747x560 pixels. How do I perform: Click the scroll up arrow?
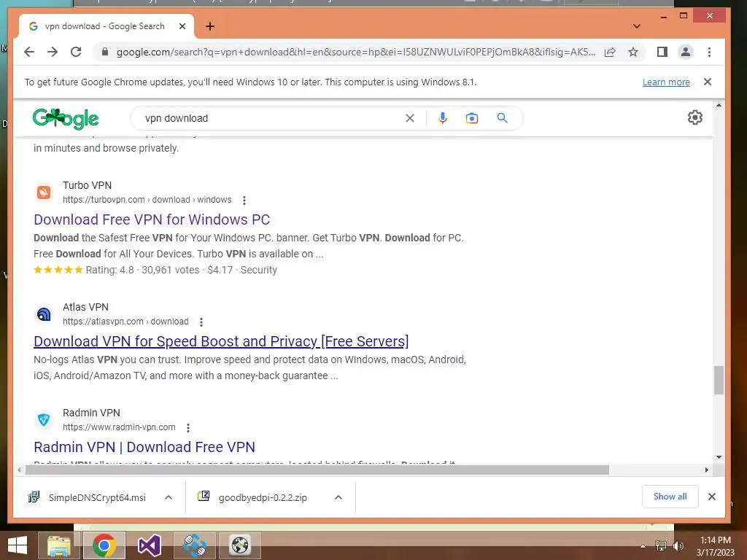[x=719, y=105]
